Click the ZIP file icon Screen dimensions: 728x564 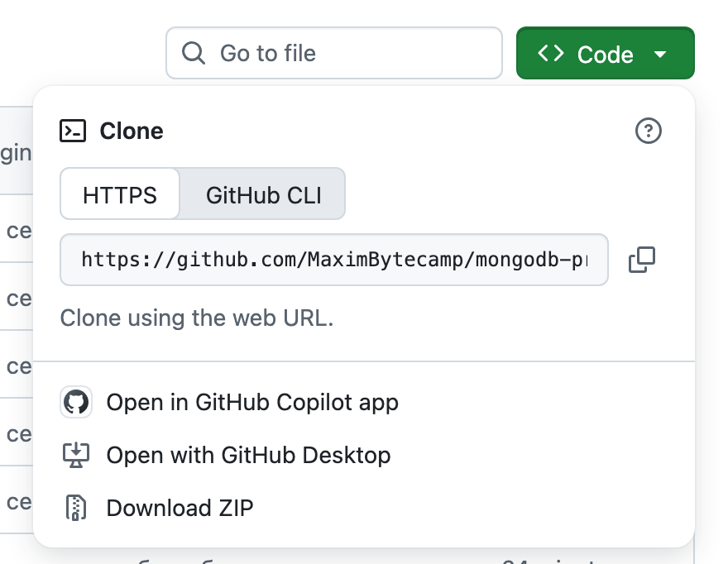pos(75,508)
